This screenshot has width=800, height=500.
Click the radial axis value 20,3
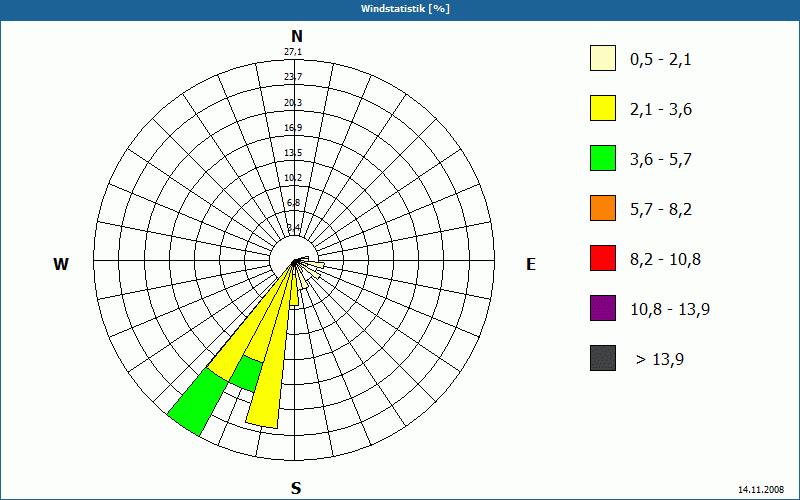[x=293, y=103]
